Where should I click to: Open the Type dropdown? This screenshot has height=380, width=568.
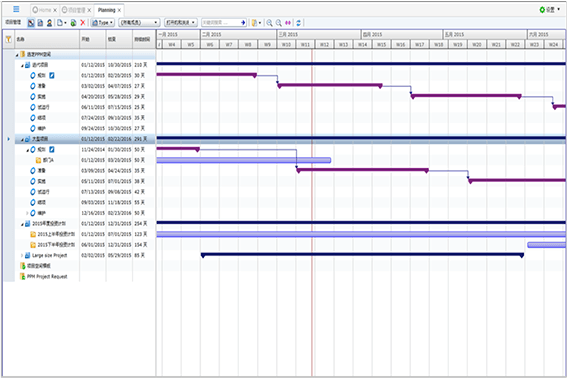click(103, 22)
